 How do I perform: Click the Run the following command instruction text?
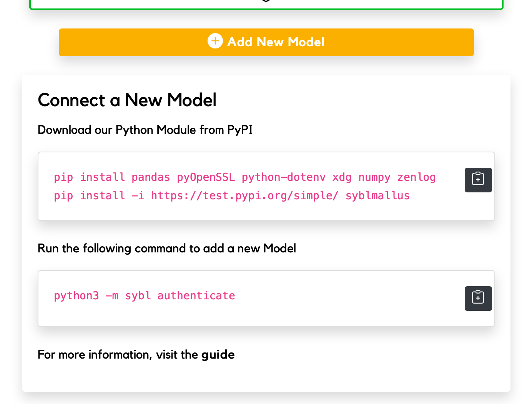[166, 249]
